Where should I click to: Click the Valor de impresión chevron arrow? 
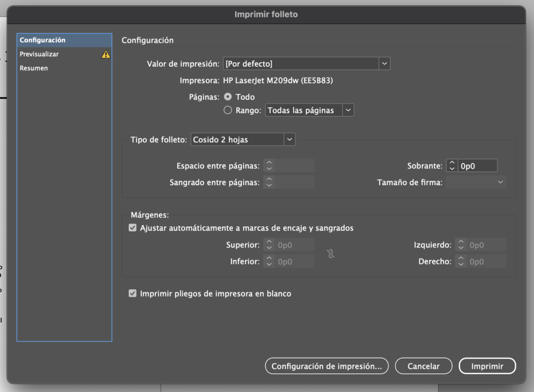(x=384, y=64)
